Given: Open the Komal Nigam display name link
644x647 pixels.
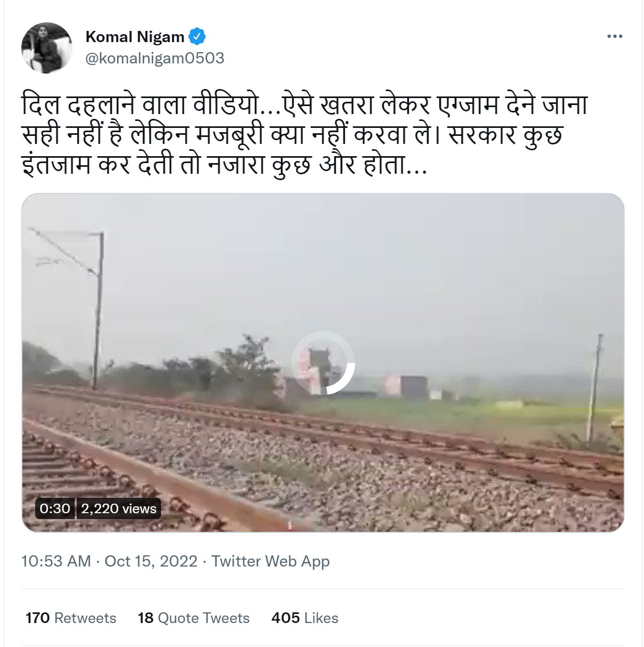Looking at the screenshot, I should coord(135,37).
